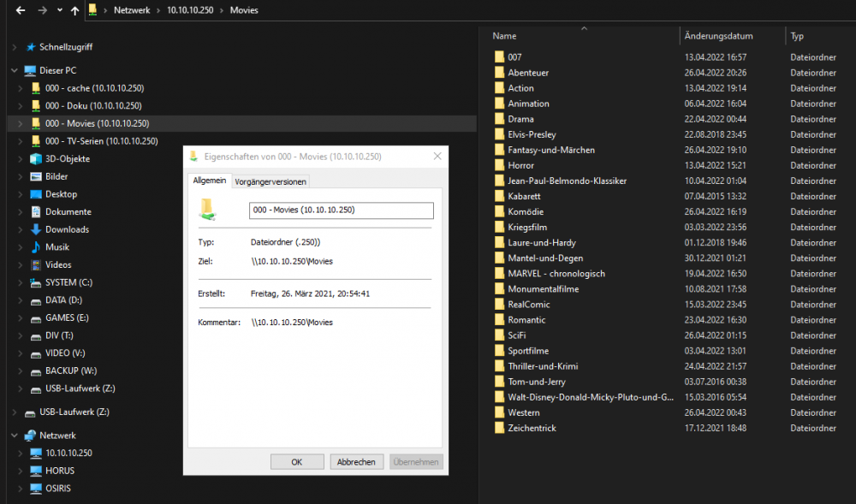This screenshot has height=504, width=856.
Task: Select the Zeichentrick folder
Action: click(532, 428)
